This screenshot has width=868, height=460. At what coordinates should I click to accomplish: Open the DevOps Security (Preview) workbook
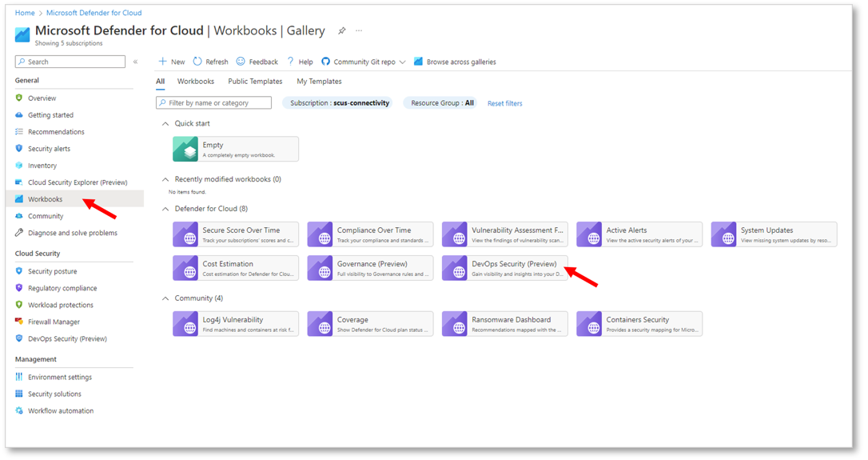[x=505, y=268]
